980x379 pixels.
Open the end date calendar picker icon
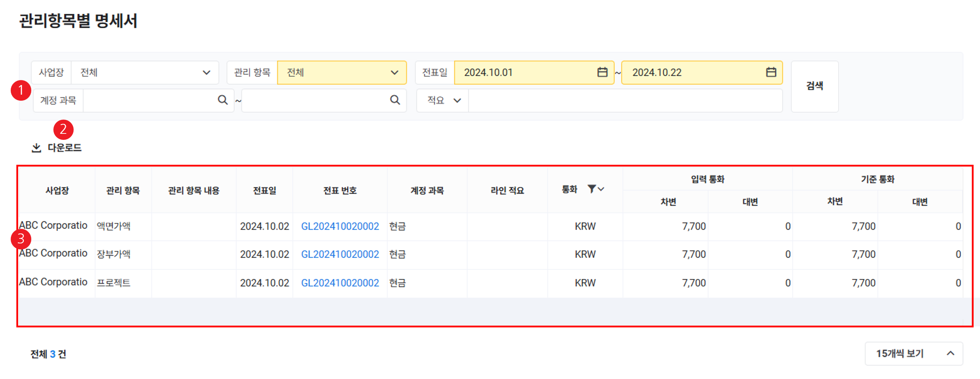pyautogui.click(x=771, y=72)
